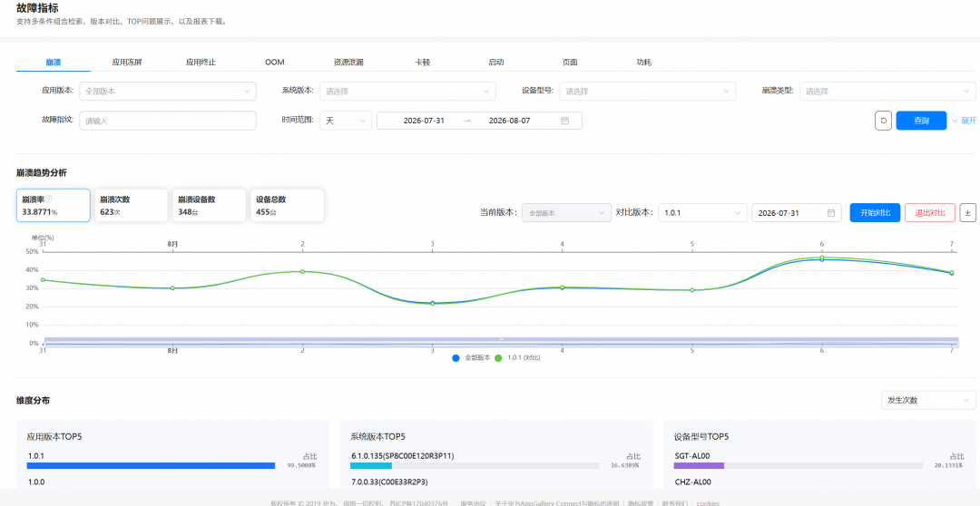The width and height of the screenshot is (980, 506).
Task: Click the 查询 search button
Action: click(x=921, y=121)
